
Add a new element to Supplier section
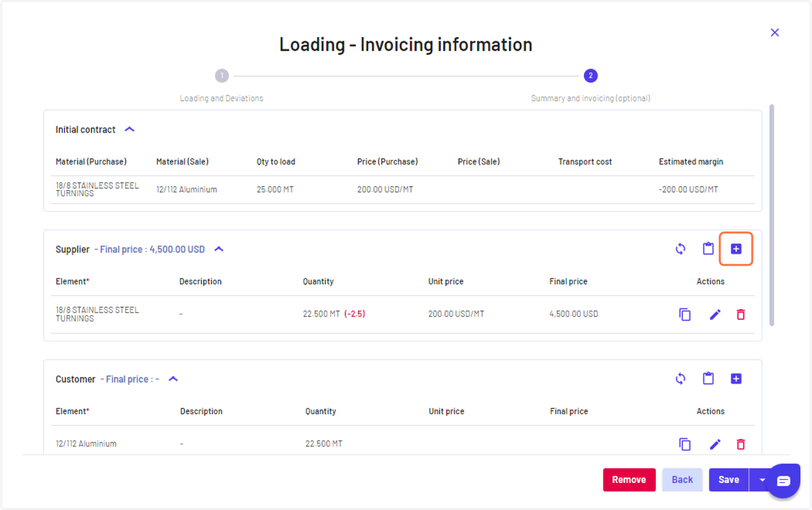pyautogui.click(x=736, y=249)
